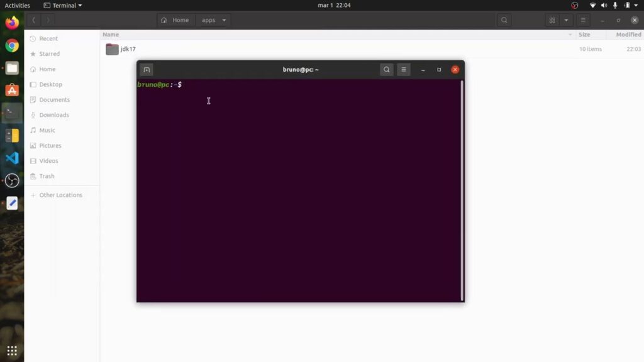Go back in the Files window

(x=34, y=20)
